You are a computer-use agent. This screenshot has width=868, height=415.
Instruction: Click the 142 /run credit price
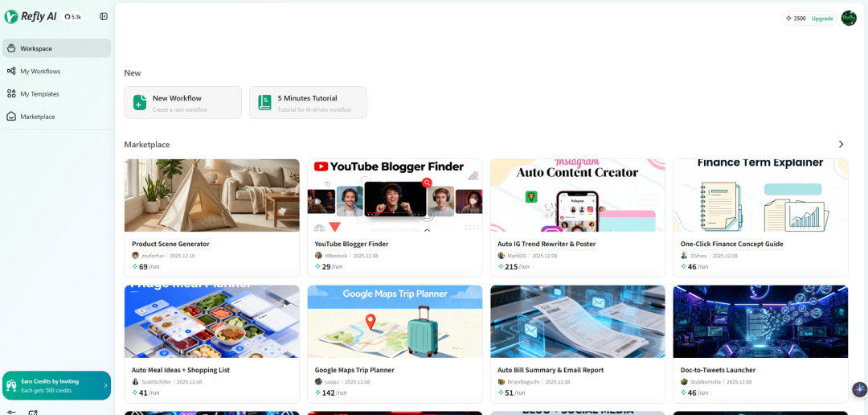331,392
